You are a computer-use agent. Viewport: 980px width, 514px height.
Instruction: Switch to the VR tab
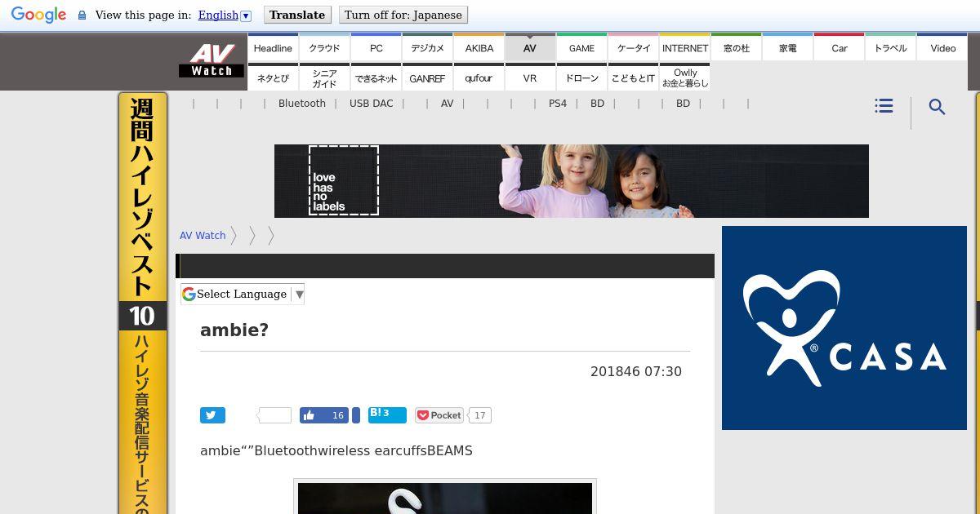coord(530,78)
